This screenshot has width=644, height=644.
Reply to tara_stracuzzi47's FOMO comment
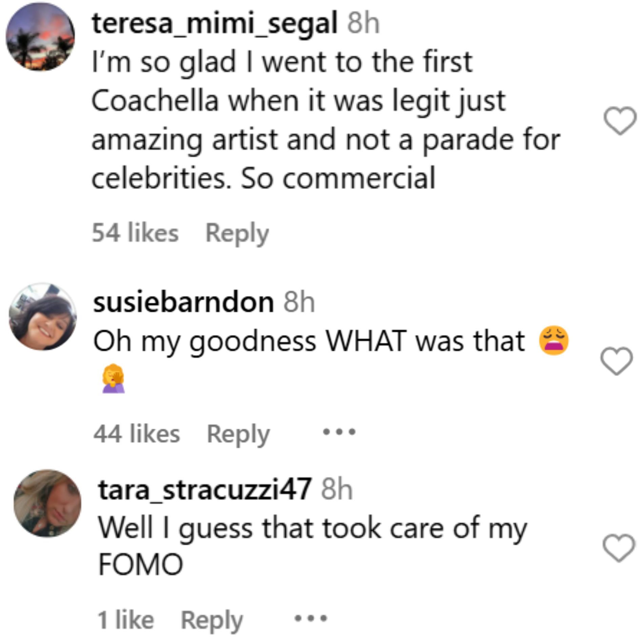click(212, 620)
